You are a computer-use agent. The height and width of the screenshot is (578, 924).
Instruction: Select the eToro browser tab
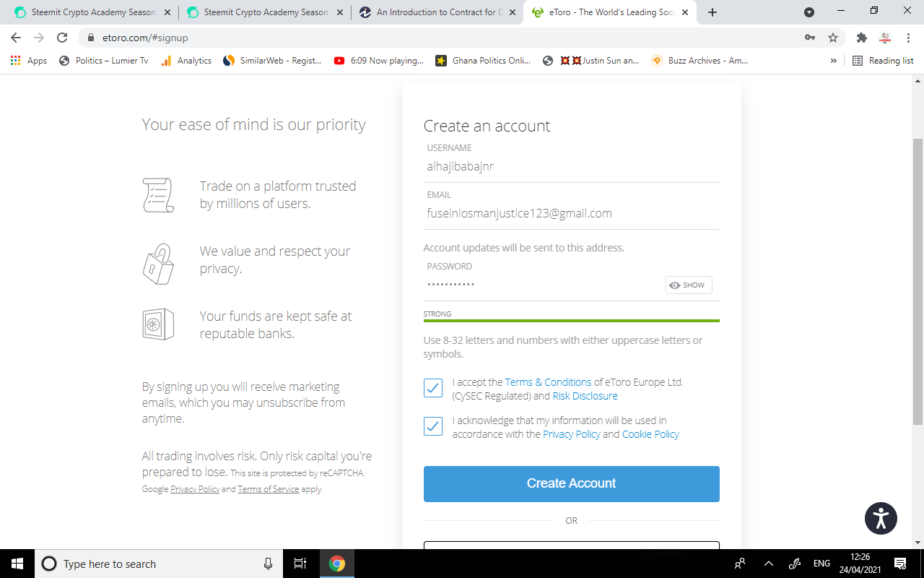609,12
